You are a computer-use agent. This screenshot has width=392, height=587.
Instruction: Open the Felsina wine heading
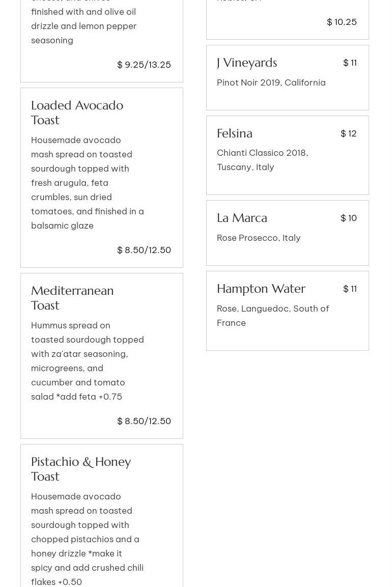235,133
